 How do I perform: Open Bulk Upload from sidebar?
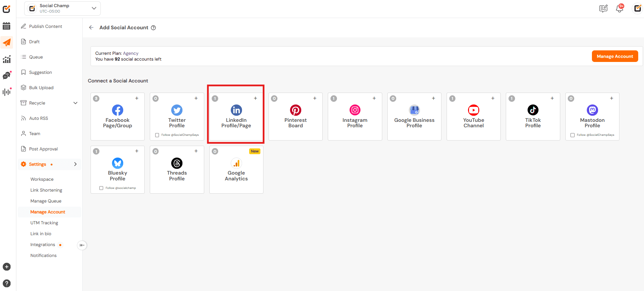tap(41, 87)
